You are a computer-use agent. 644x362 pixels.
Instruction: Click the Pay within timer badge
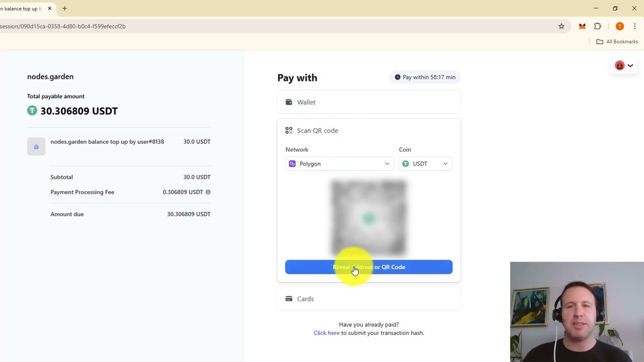coord(425,77)
